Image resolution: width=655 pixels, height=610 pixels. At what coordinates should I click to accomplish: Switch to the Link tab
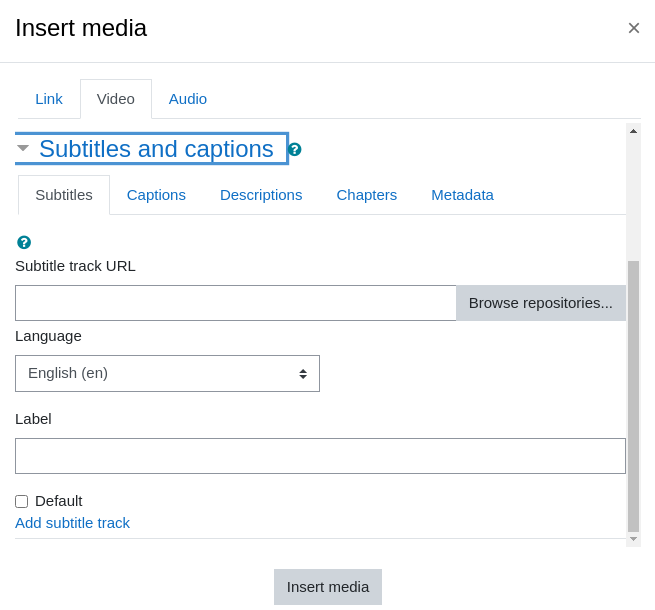49,99
